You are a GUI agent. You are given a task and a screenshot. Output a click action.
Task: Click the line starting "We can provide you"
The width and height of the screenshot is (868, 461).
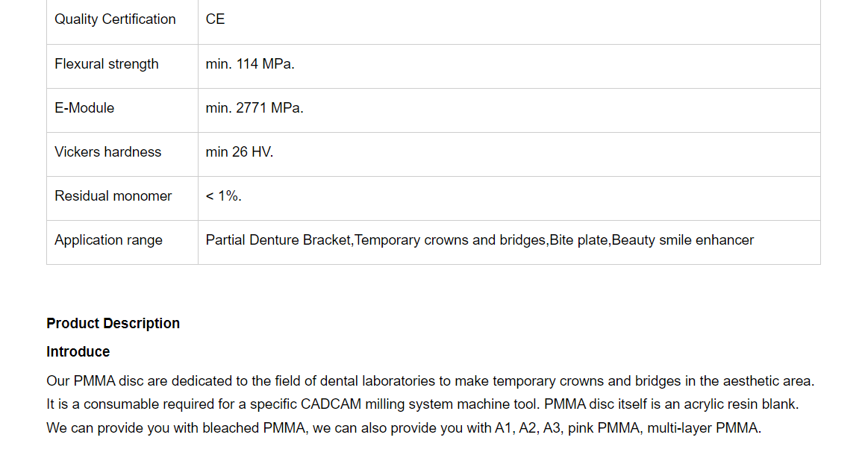click(x=403, y=429)
